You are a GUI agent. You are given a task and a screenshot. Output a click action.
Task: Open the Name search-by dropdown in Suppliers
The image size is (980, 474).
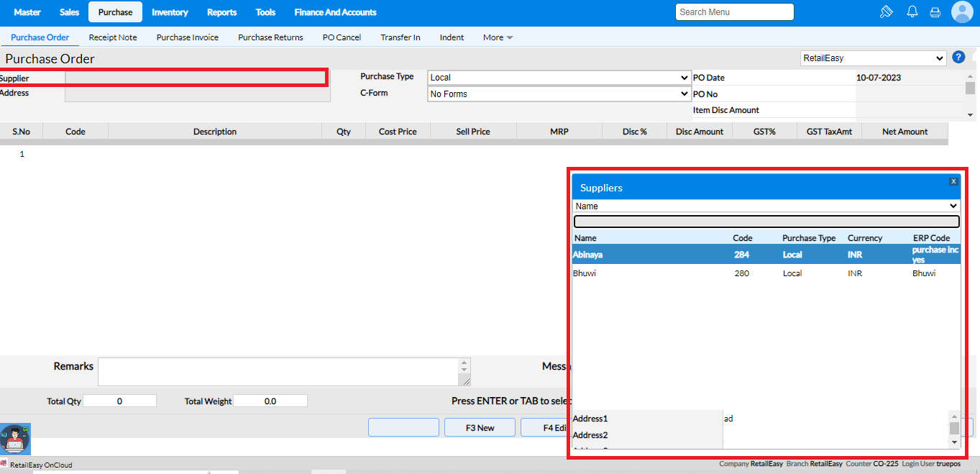[x=766, y=206]
